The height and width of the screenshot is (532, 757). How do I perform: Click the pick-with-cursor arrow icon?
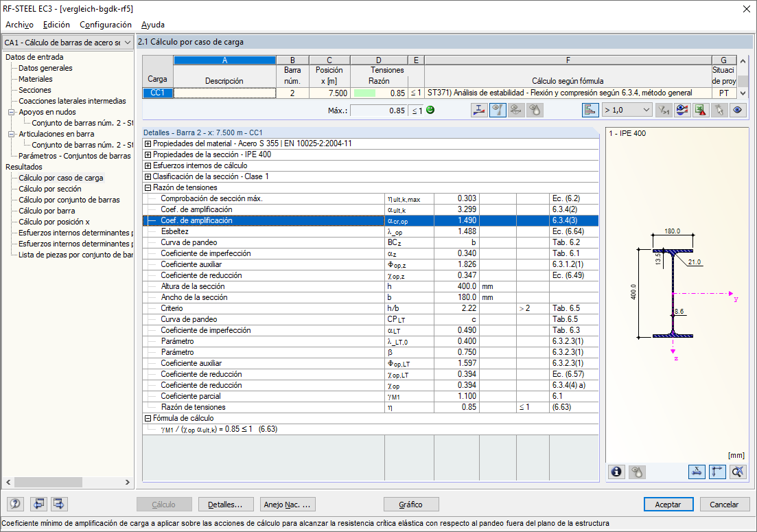[x=719, y=111]
